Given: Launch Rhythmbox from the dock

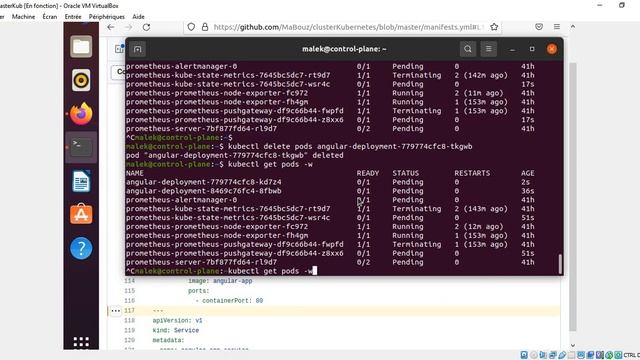Looking at the screenshot, I should click(81, 80).
